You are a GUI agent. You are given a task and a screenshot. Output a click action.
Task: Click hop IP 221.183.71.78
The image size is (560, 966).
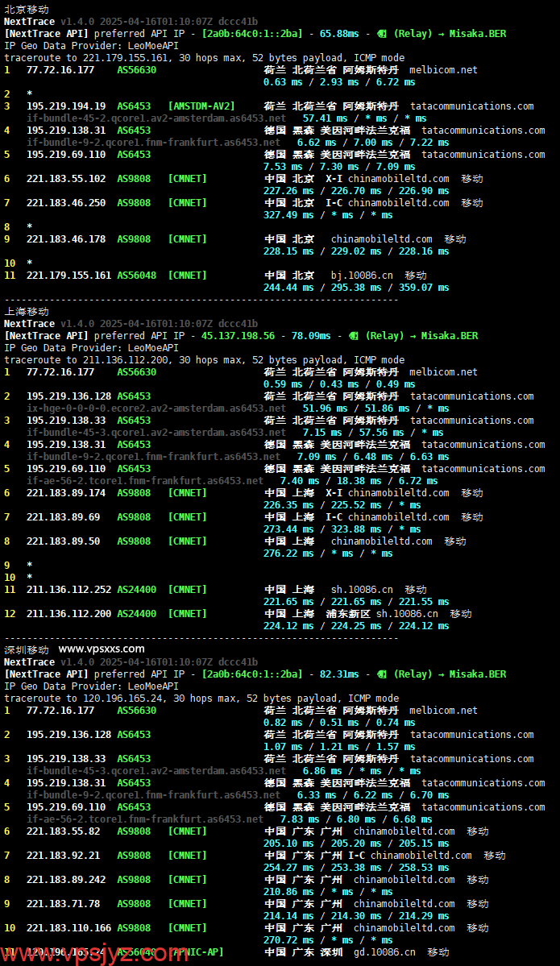coord(64,904)
